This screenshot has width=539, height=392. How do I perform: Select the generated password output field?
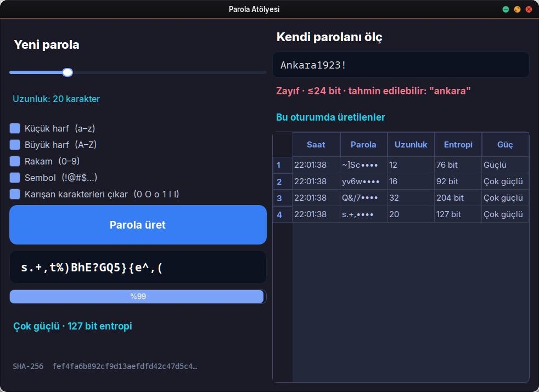[x=138, y=267]
